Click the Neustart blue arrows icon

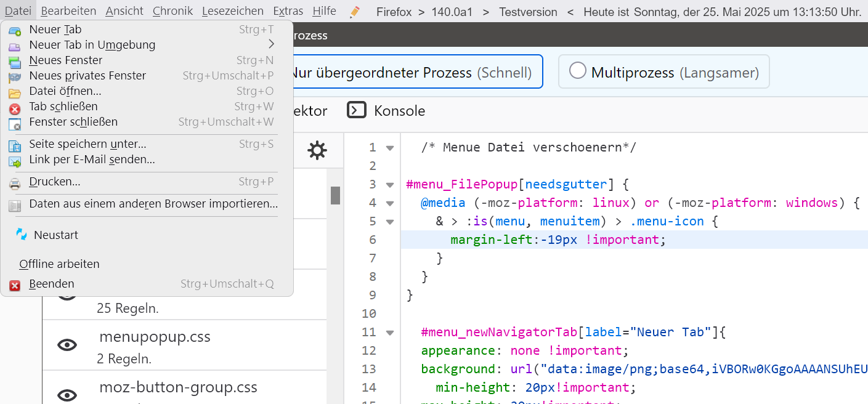[22, 235]
